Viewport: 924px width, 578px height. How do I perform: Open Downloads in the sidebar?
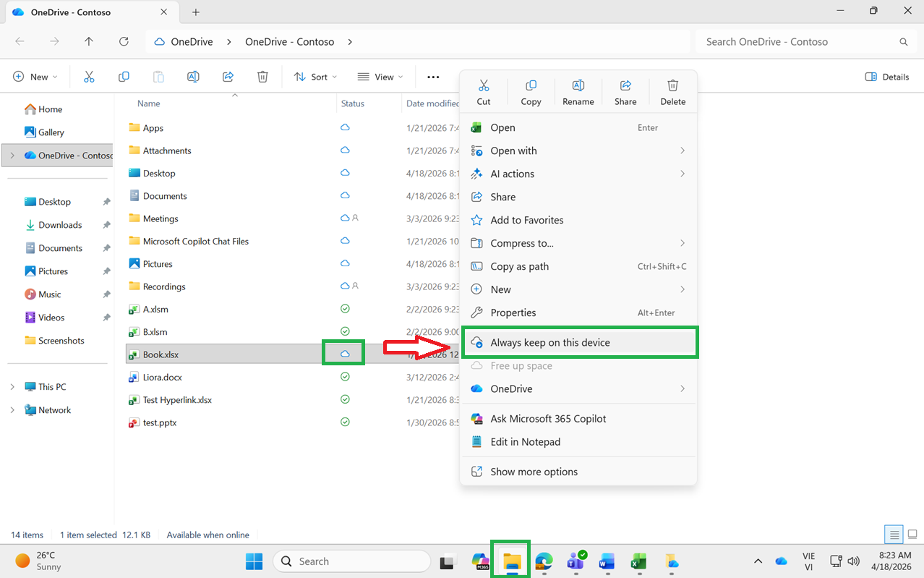click(x=60, y=225)
